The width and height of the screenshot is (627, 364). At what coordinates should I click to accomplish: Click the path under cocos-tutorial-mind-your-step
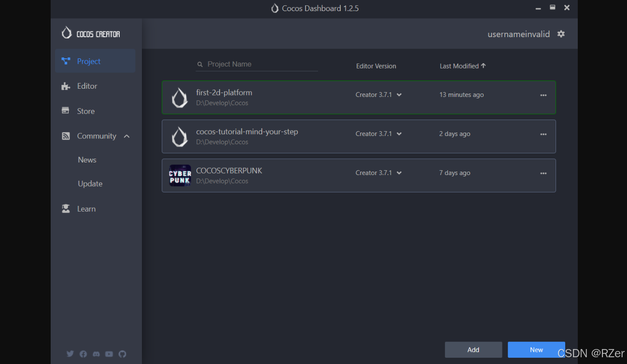click(222, 142)
